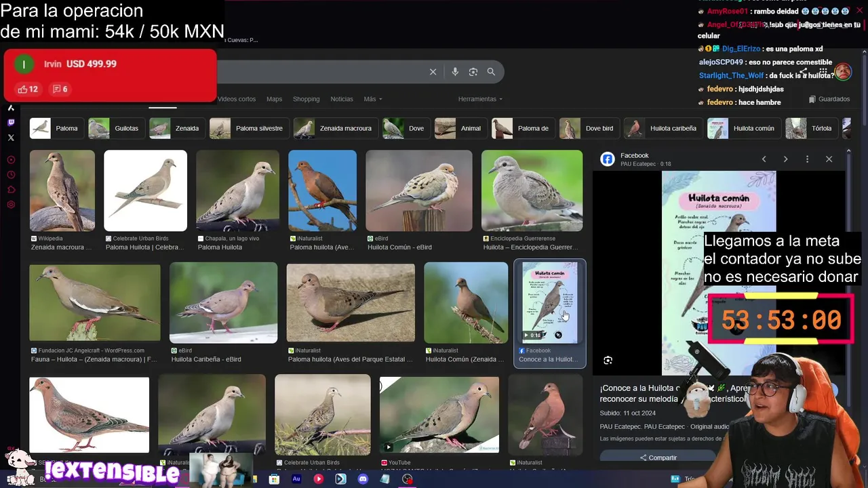Click the comments icon on donation card
The height and width of the screenshot is (488, 868).
(x=56, y=89)
